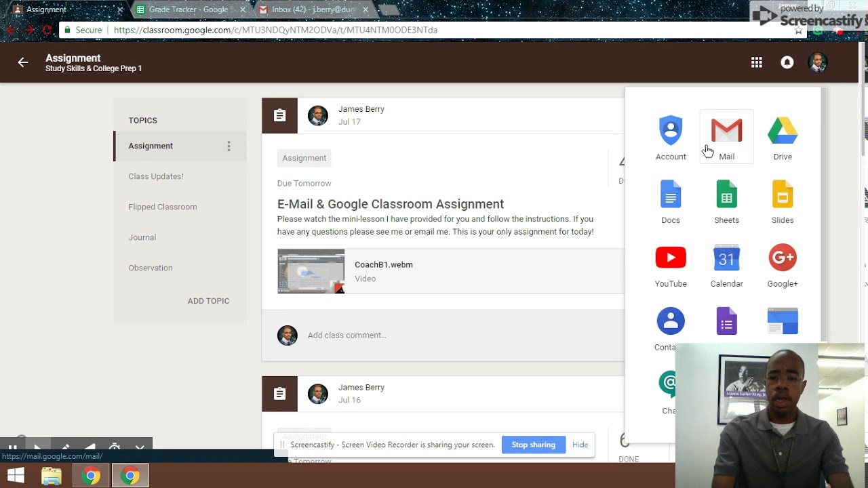The image size is (868, 488).
Task: Click James Berry name on Jul 16 post
Action: click(x=361, y=388)
